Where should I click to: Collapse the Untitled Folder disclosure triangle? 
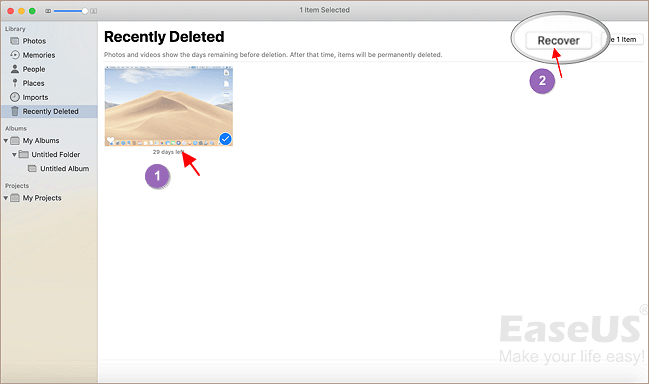(x=14, y=155)
